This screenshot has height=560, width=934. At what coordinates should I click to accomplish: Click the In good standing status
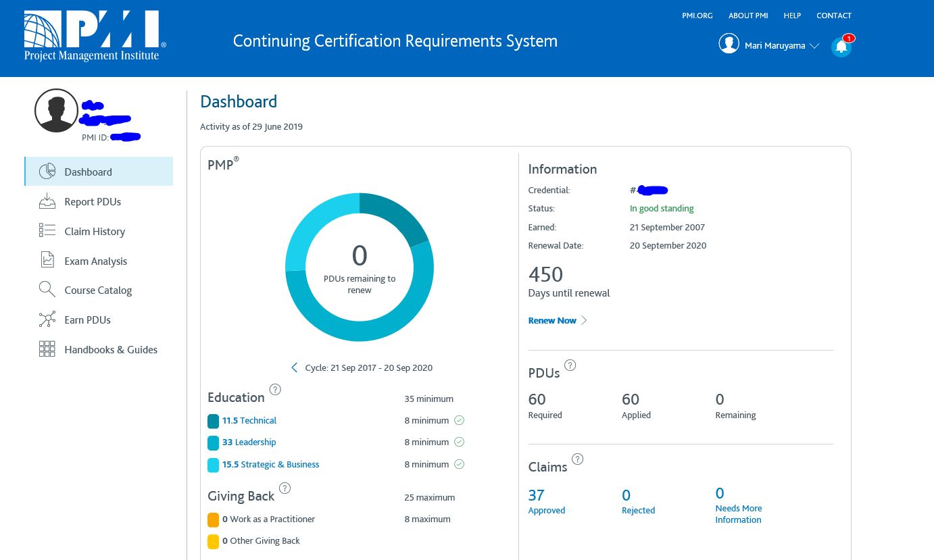662,209
